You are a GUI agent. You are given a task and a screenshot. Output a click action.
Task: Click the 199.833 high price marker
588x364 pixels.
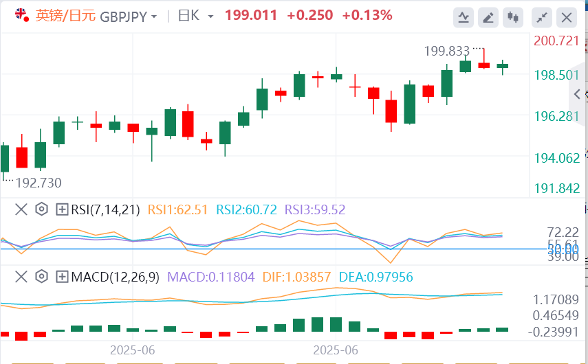[447, 51]
